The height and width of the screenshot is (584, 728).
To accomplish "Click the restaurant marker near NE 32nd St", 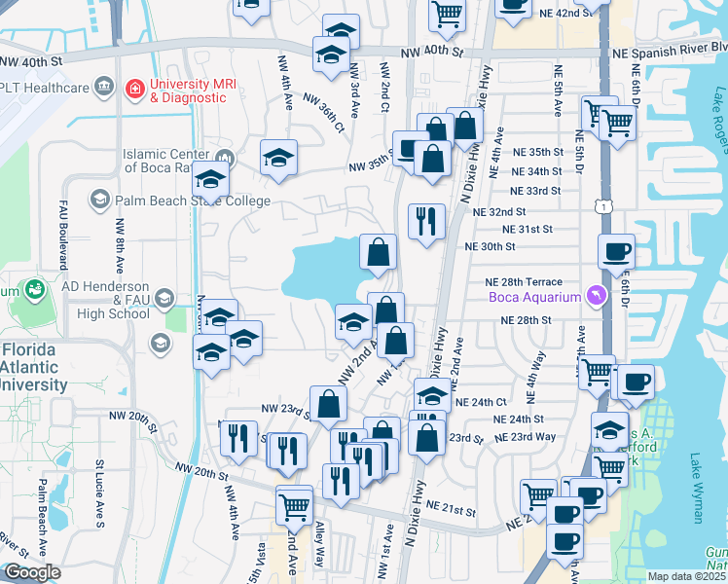I will point(426,221).
